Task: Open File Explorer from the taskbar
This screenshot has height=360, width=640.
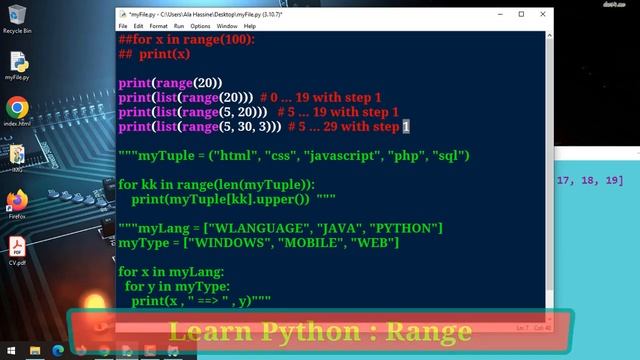Action: click(x=35, y=351)
